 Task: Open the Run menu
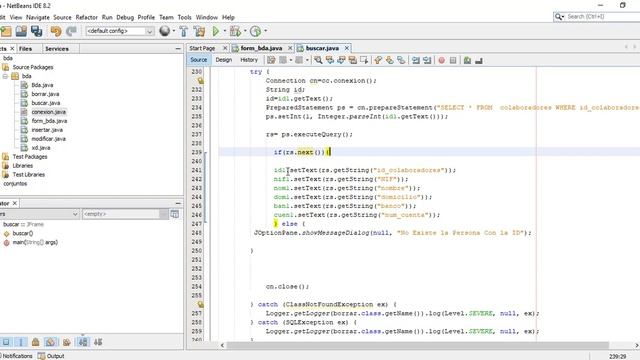tap(107, 17)
